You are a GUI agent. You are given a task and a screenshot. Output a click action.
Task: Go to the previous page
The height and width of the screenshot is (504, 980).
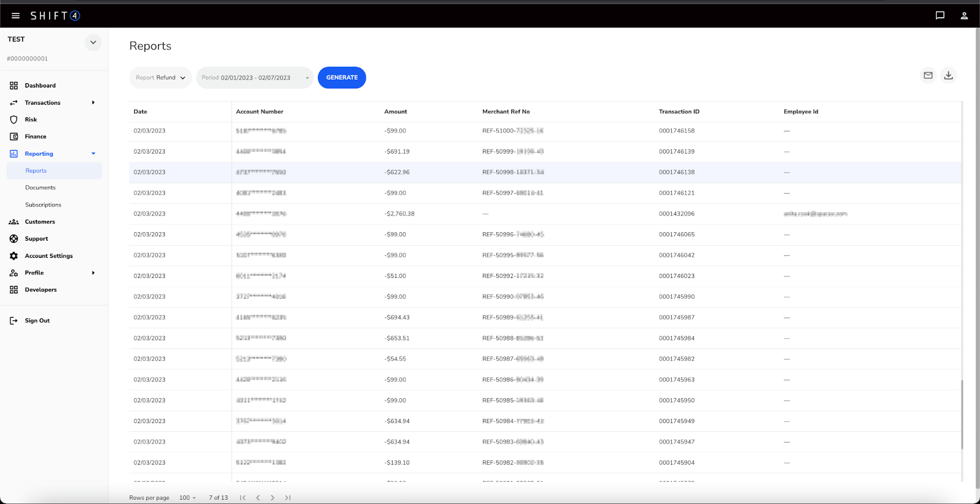pos(258,498)
